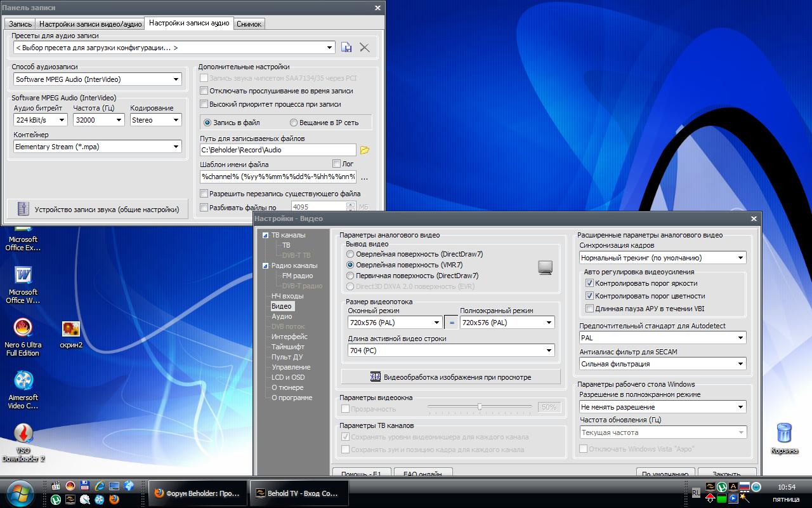The image size is (812, 508).
Task: Click the save preset floppy disk icon
Action: 346,48
